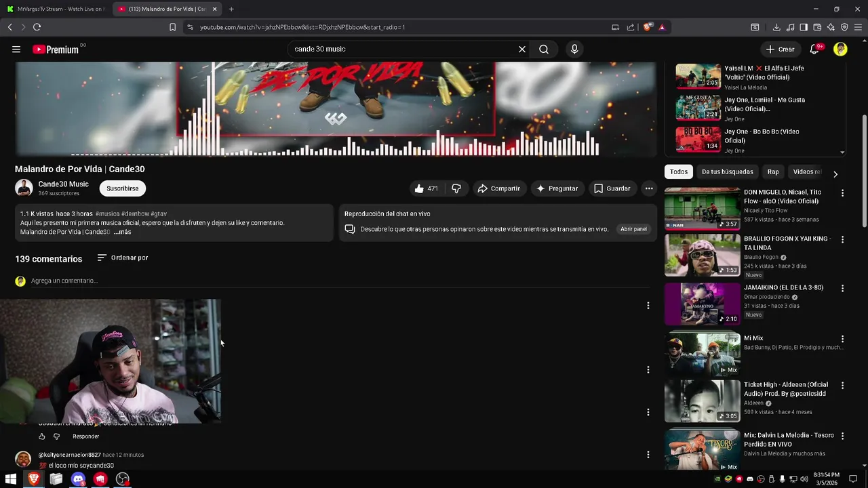Open the BRAULIO FOGON X YAII KING thumbnail
This screenshot has width=868, height=488.
702,255
